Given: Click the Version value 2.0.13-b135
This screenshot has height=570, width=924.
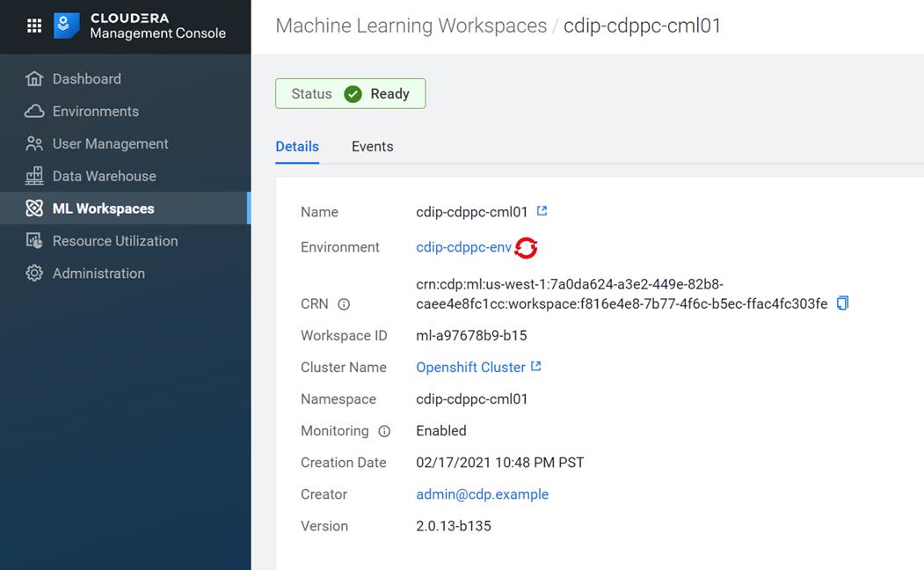Looking at the screenshot, I should pos(454,526).
